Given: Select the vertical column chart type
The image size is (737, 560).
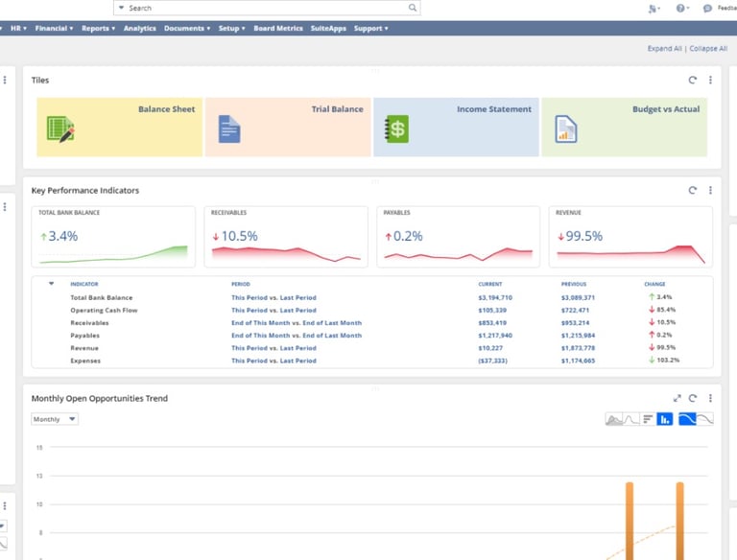Looking at the screenshot, I should pos(665,419).
